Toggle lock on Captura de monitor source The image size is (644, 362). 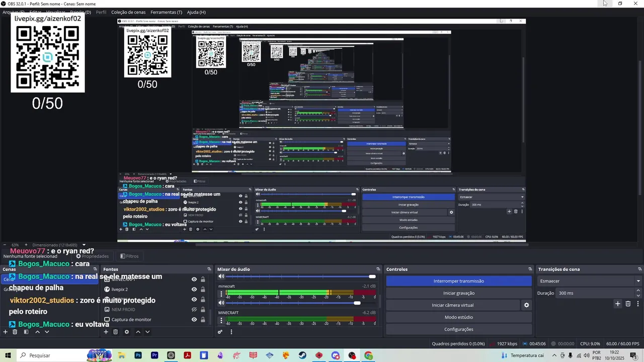point(203,320)
